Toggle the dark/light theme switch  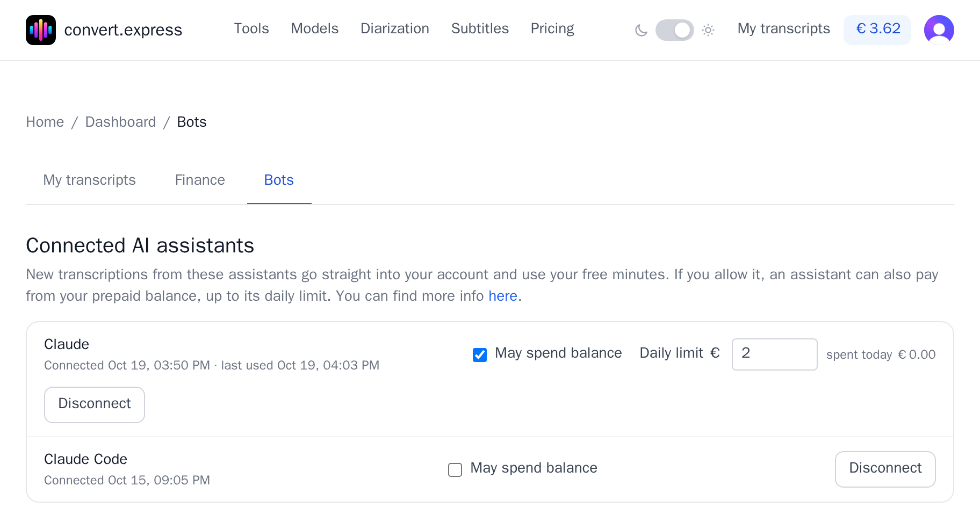674,30
